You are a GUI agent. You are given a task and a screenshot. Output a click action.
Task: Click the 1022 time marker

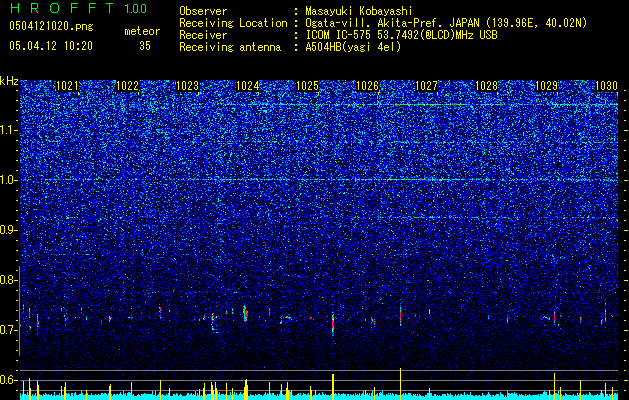pos(128,86)
